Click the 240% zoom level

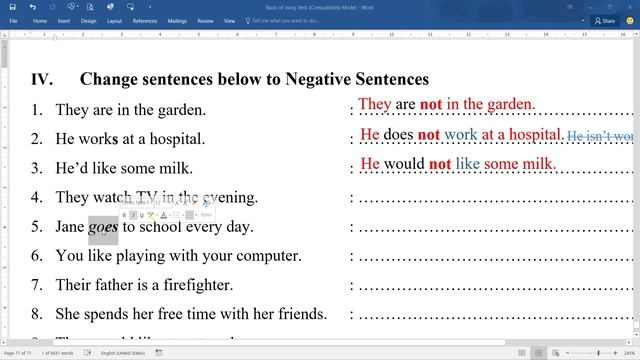pos(629,353)
